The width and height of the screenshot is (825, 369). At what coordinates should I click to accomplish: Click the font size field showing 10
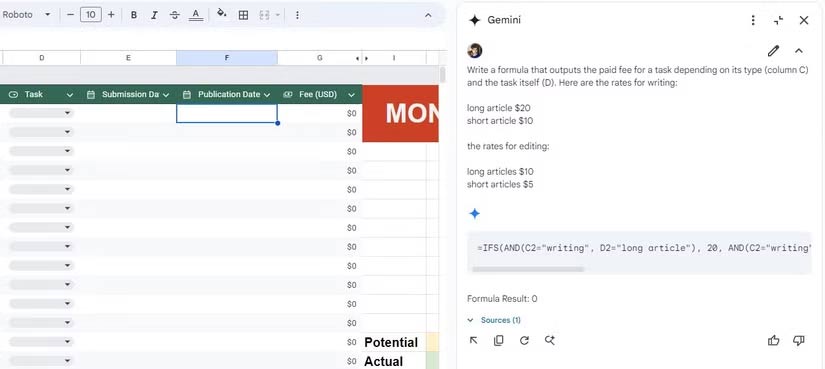pos(90,15)
